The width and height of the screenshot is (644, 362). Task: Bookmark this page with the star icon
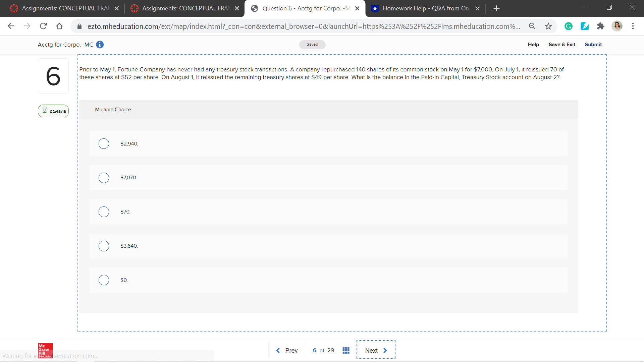tap(548, 26)
